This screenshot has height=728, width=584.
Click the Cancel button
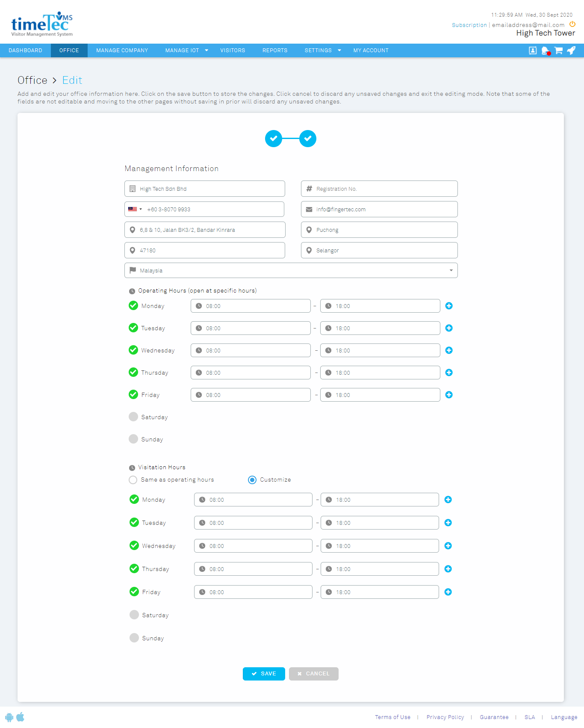(x=314, y=674)
